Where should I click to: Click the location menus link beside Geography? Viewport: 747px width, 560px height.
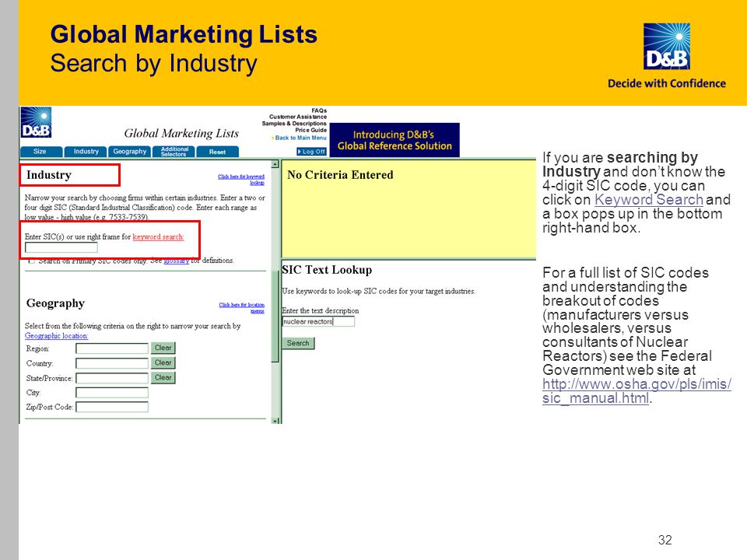(241, 308)
